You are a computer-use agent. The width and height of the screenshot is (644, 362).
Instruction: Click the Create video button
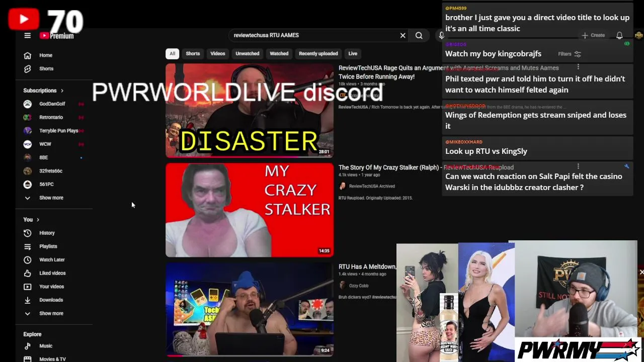pos(593,35)
